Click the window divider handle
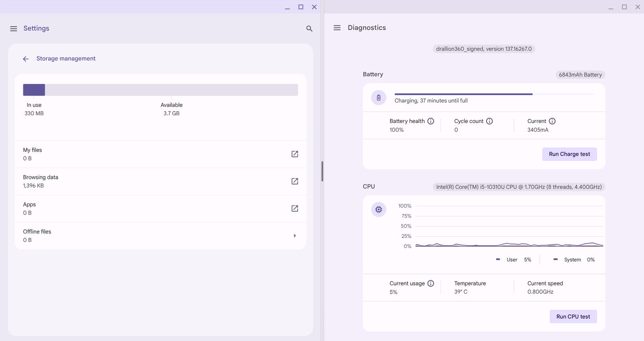 click(x=322, y=171)
